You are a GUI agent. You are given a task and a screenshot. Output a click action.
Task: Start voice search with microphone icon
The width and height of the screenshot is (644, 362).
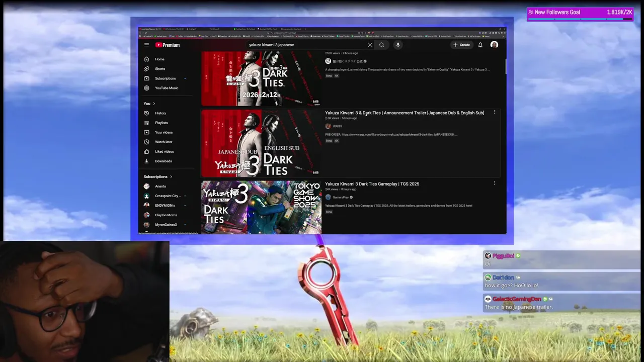pyautogui.click(x=397, y=45)
